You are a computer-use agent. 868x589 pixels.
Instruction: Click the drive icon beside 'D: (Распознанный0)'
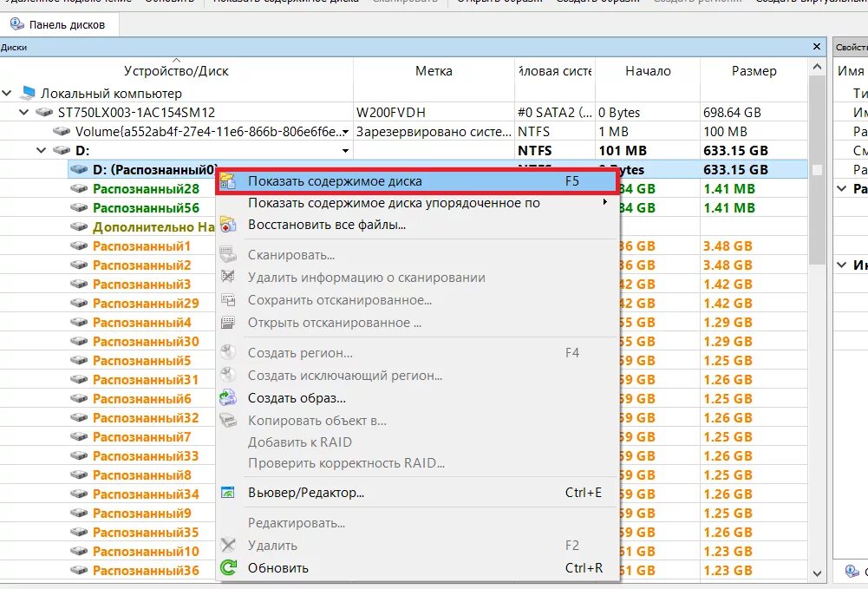tap(79, 169)
